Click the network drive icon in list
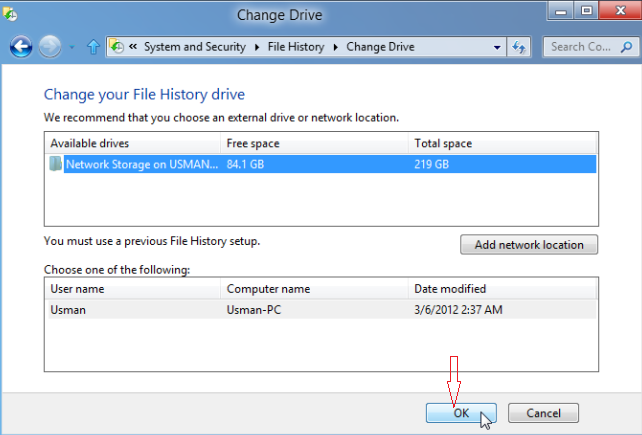The width and height of the screenshot is (642, 435). [x=55, y=164]
